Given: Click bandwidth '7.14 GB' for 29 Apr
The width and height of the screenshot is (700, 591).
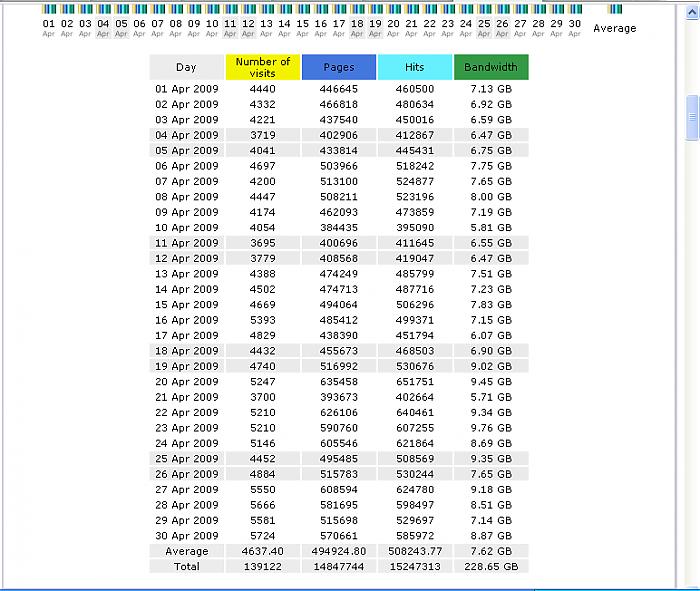Looking at the screenshot, I should pyautogui.click(x=491, y=520).
